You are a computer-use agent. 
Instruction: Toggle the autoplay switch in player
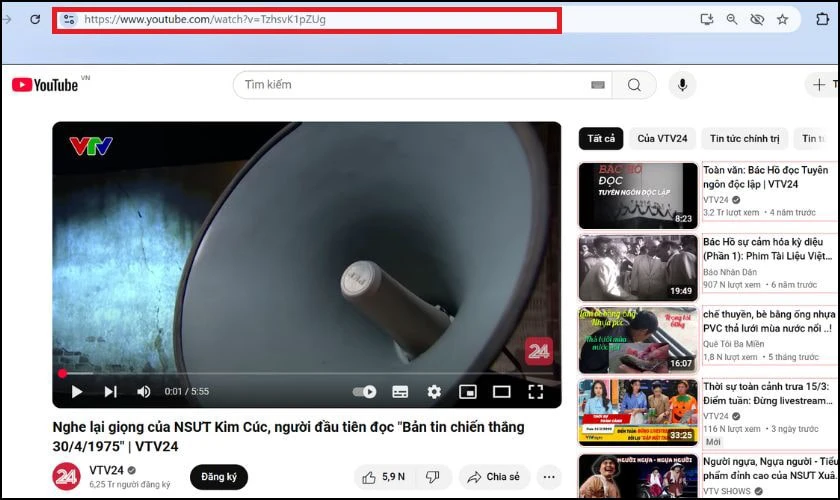click(364, 392)
